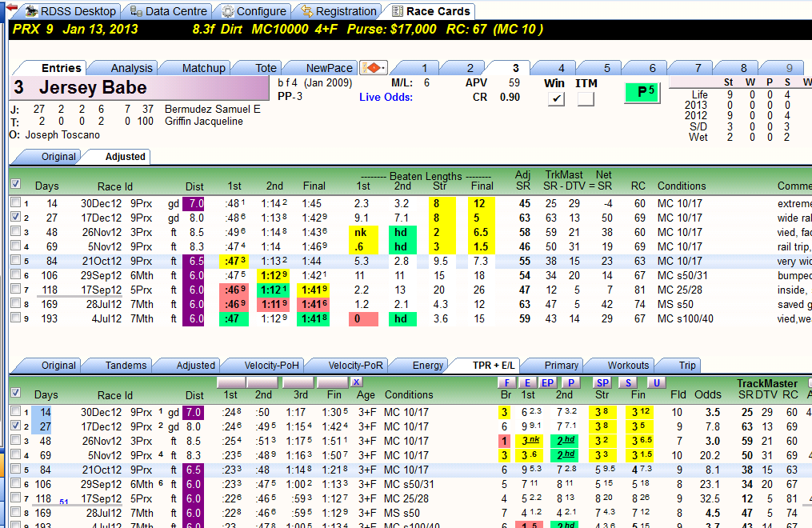Click the P button above the 2nd call column
The height and width of the screenshot is (528, 812).
570,382
